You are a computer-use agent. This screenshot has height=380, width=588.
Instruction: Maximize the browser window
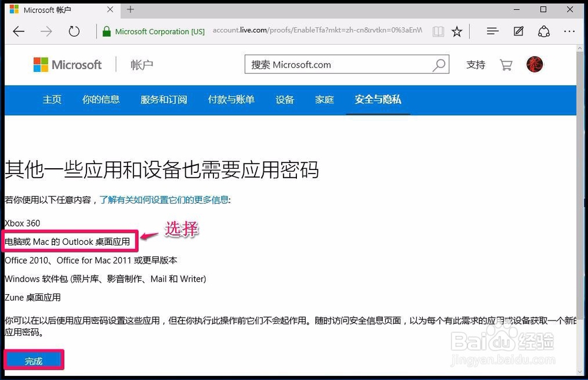[543, 9]
